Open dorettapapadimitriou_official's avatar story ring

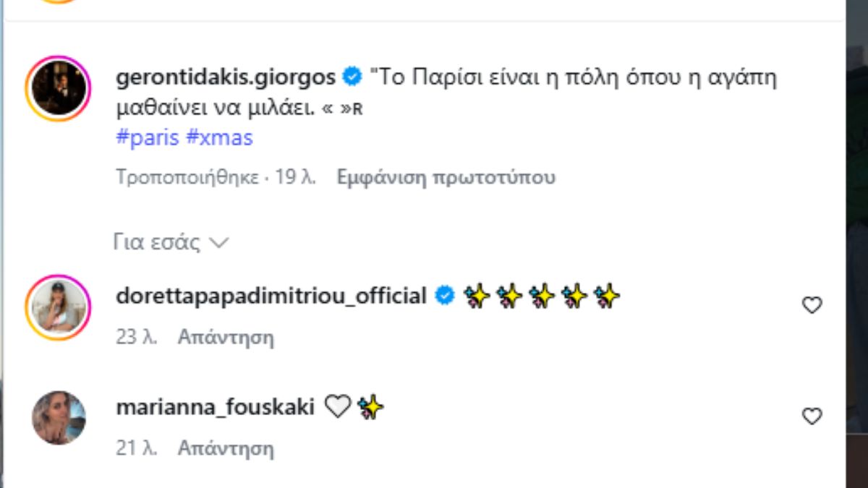58,307
